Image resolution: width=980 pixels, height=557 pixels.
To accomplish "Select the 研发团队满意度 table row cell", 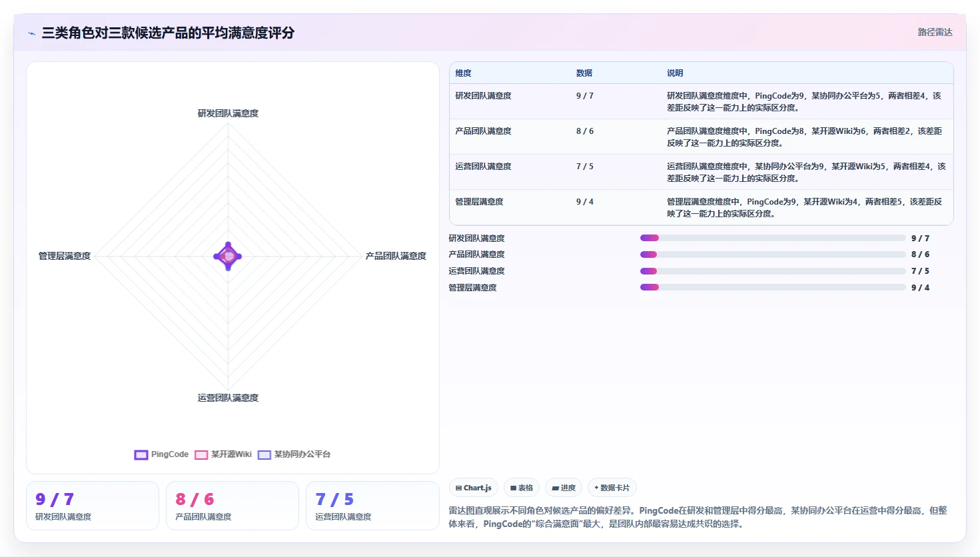I will click(x=483, y=96).
